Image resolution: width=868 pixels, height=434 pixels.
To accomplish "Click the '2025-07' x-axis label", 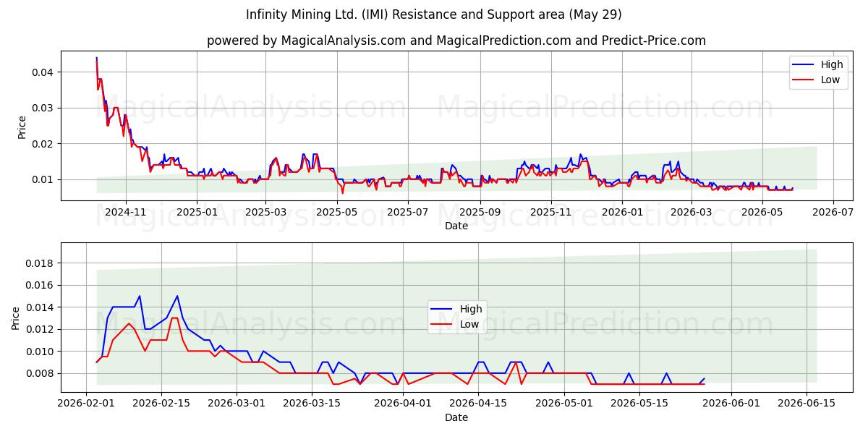I will 407,212.
